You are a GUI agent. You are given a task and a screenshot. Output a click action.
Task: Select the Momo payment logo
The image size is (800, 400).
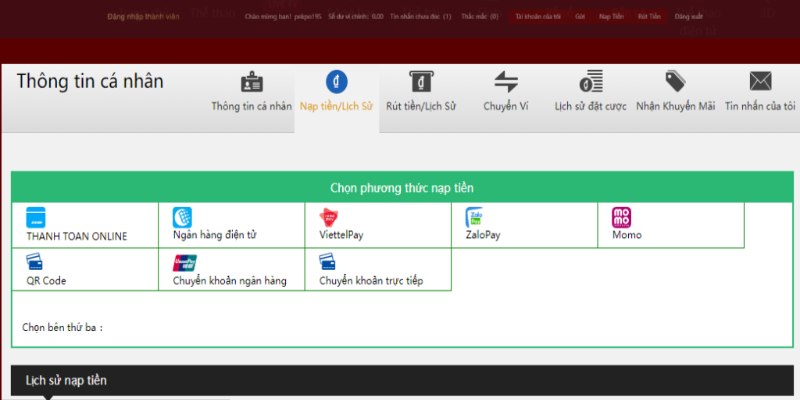tap(622, 217)
